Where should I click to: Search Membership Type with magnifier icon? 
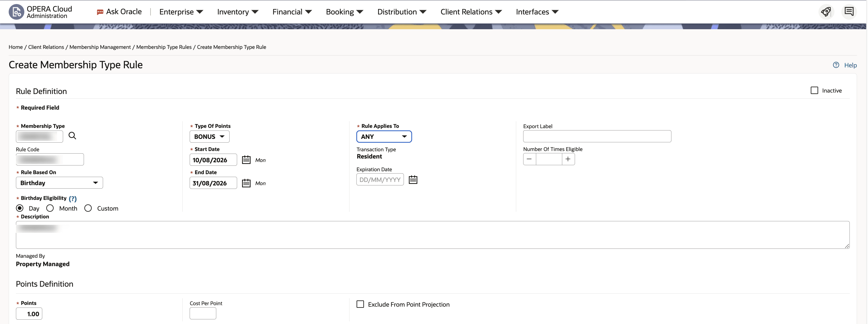[x=72, y=136]
